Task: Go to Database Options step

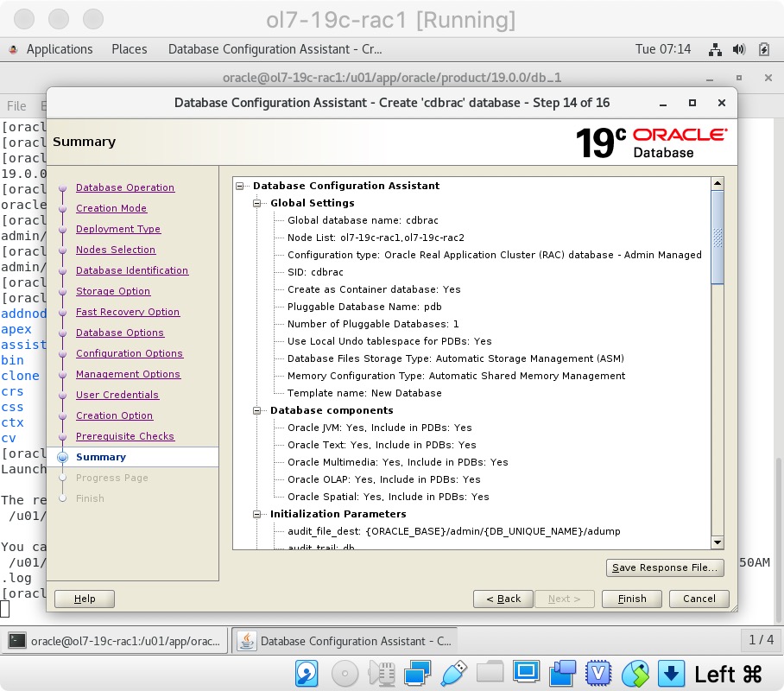Action: [119, 333]
